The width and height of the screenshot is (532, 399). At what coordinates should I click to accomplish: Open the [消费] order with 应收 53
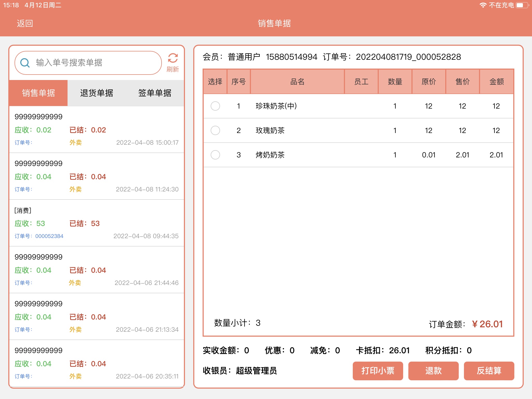click(97, 223)
